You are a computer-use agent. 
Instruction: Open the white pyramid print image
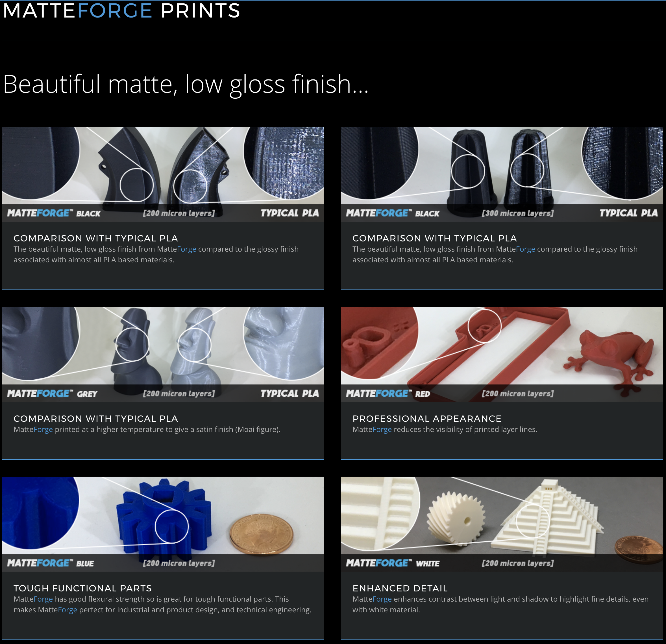[x=502, y=515]
